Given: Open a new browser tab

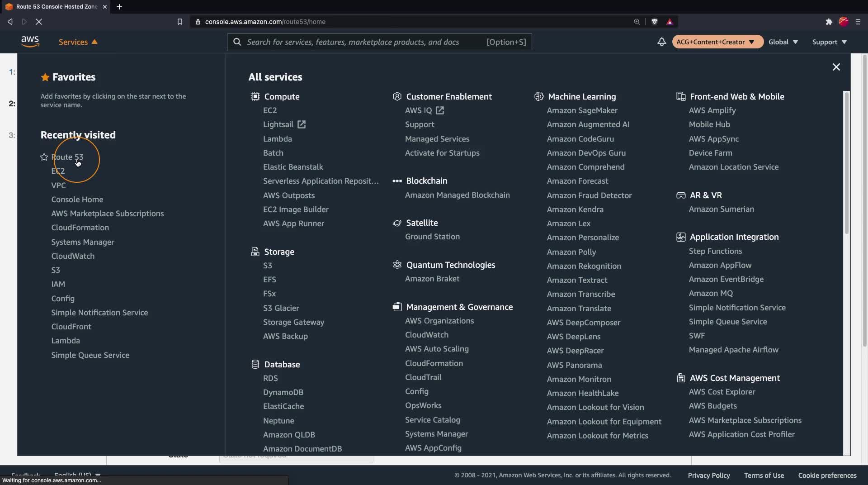Looking at the screenshot, I should tap(119, 7).
